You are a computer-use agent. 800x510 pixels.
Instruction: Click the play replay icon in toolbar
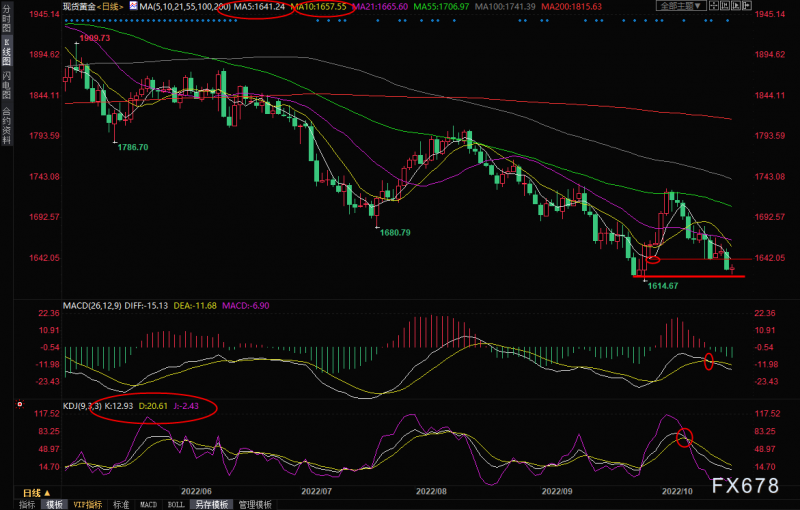pos(736,6)
